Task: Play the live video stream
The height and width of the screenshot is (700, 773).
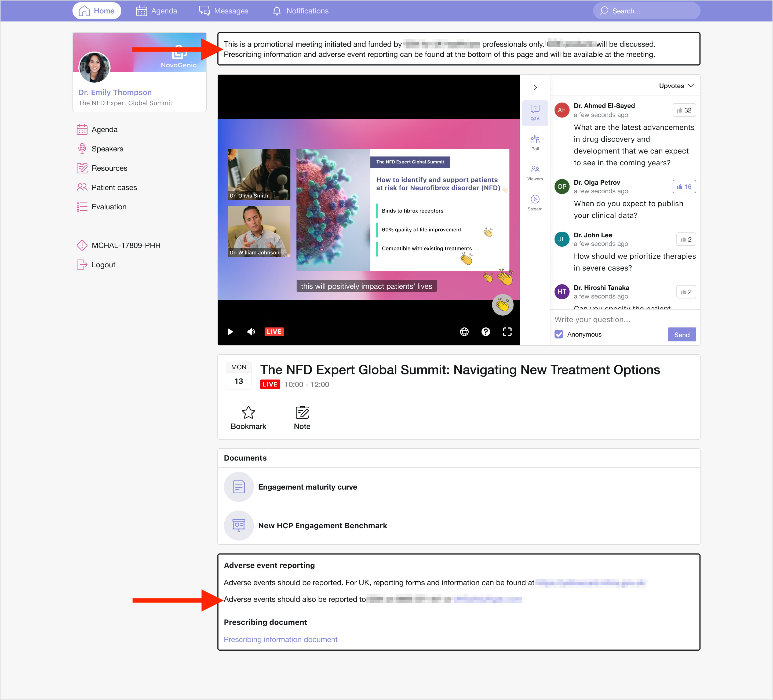Action: point(230,331)
